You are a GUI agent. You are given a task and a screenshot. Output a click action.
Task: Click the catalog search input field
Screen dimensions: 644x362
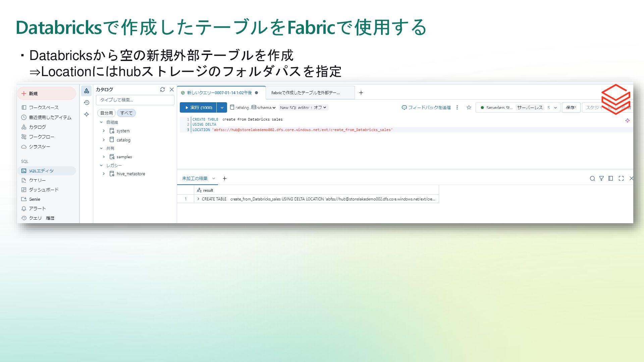coord(135,100)
